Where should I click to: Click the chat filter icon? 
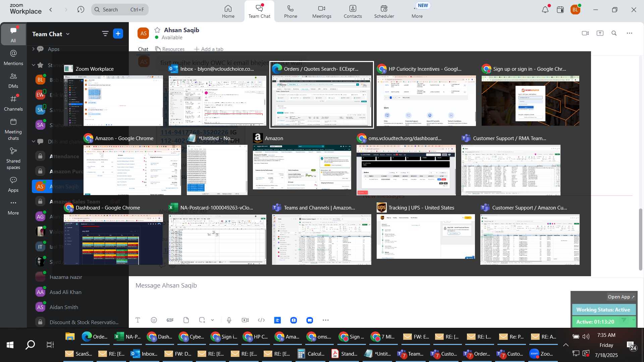click(105, 34)
